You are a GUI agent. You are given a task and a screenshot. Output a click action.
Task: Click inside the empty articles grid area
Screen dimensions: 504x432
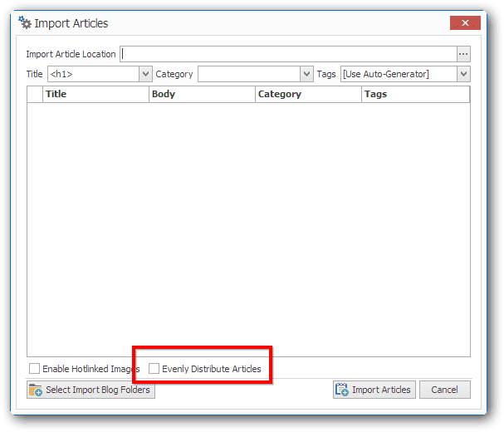(248, 229)
